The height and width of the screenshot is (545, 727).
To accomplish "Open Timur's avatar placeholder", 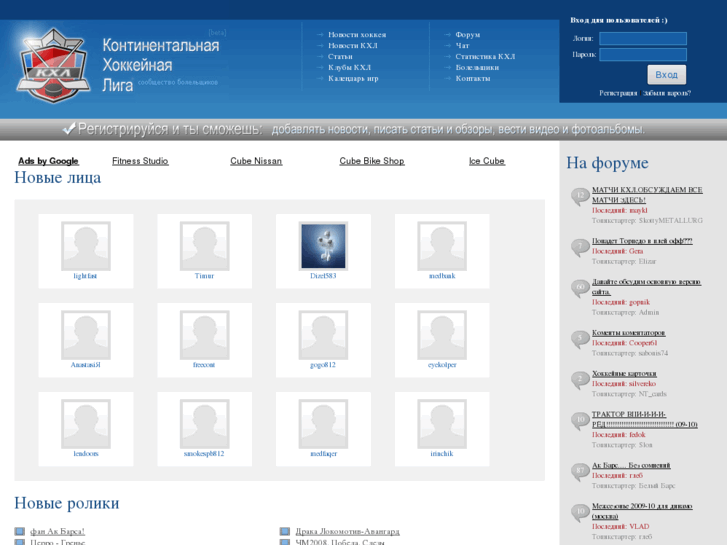I will click(x=204, y=246).
